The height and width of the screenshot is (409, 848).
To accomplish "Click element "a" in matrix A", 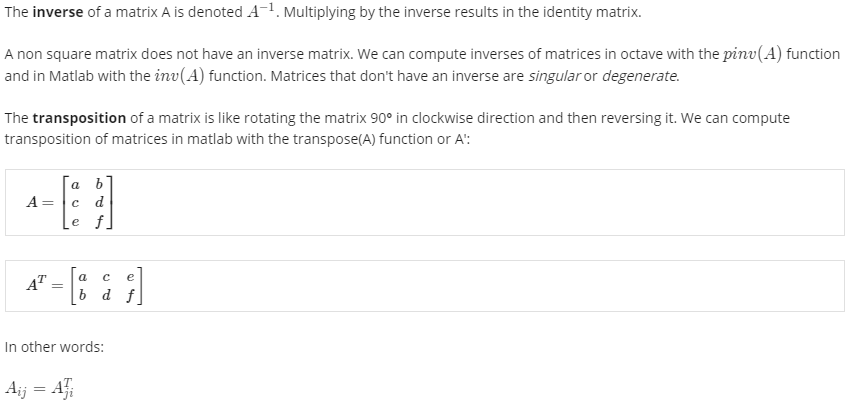I will [75, 186].
